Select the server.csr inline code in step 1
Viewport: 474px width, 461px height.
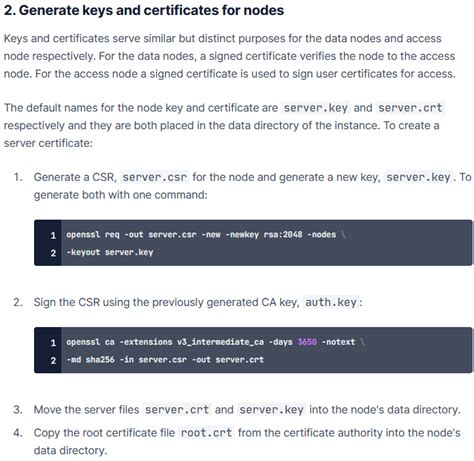[155, 177]
